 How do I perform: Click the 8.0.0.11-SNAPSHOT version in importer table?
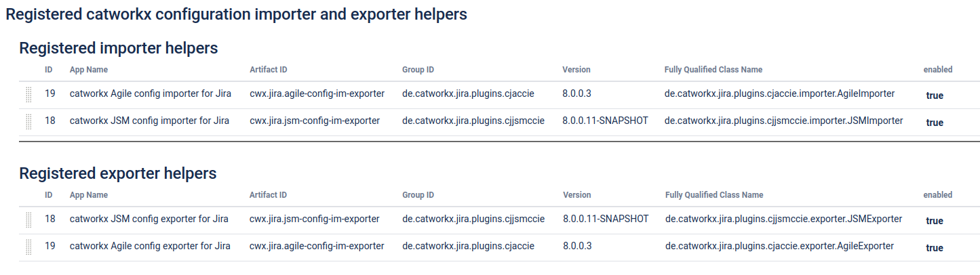pyautogui.click(x=605, y=121)
